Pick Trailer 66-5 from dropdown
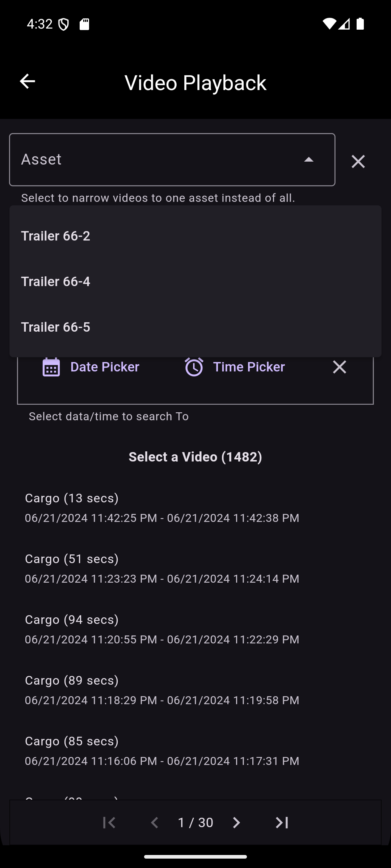The width and height of the screenshot is (391, 868). pyautogui.click(x=56, y=327)
